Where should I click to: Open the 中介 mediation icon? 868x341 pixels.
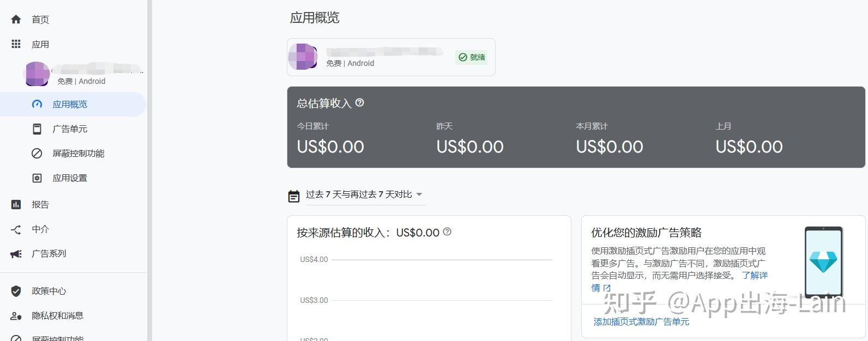[x=16, y=229]
